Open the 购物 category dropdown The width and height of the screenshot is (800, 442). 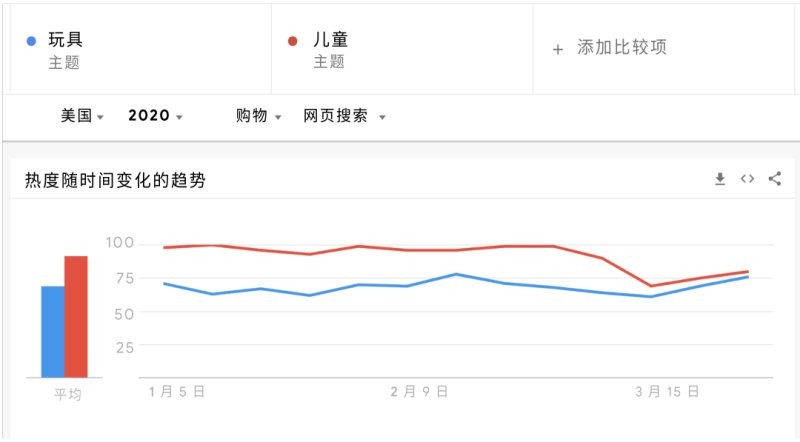click(x=258, y=116)
